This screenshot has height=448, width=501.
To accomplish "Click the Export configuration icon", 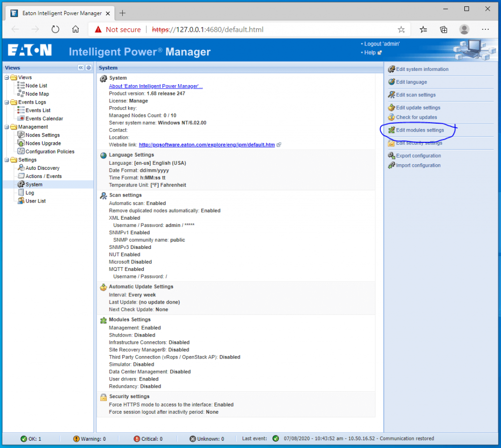I will click(x=391, y=156).
